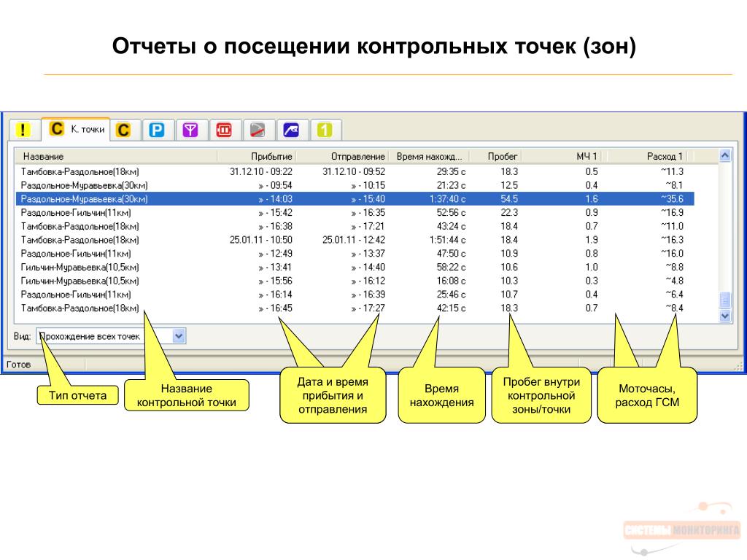747x560 pixels.
Task: Click the departure time cell » - 17:27
Action: tap(368, 308)
